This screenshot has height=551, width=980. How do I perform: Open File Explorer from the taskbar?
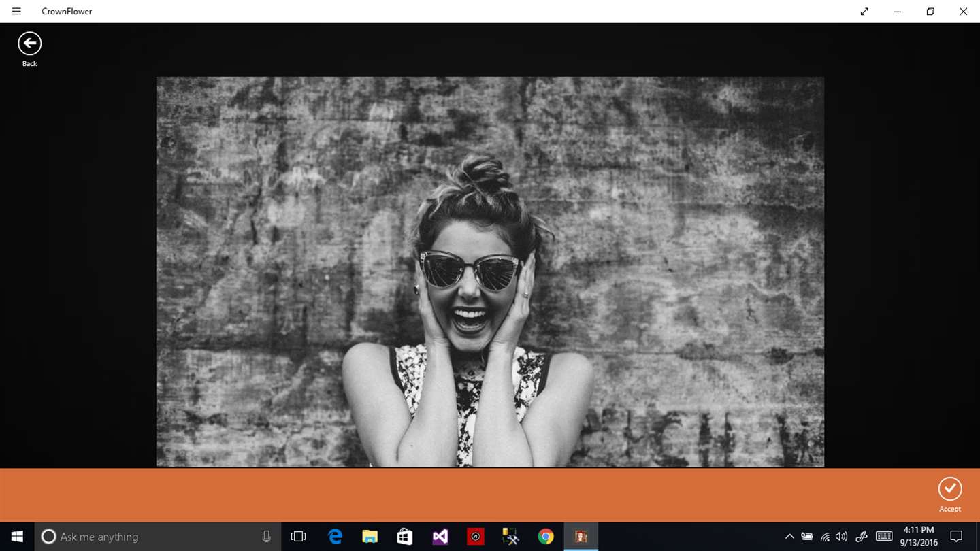click(370, 537)
